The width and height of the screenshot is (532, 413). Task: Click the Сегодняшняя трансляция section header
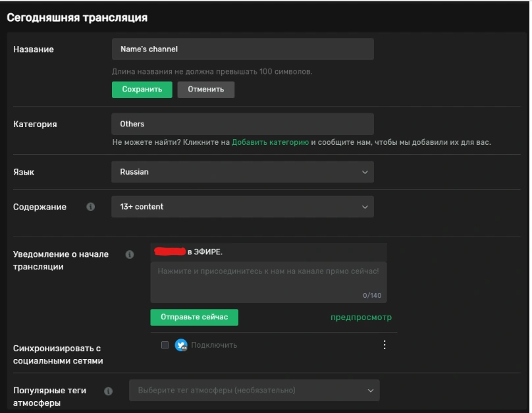pos(77,18)
